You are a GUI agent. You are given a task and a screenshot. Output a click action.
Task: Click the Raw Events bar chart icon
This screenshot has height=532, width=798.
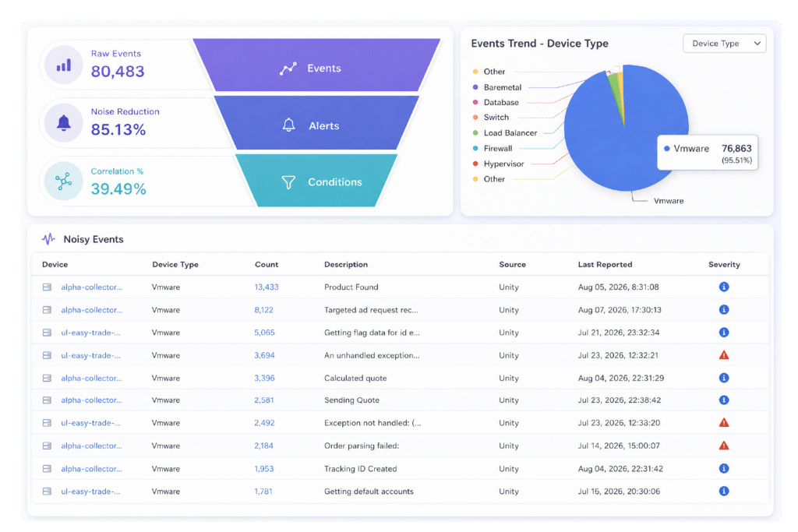pyautogui.click(x=64, y=65)
